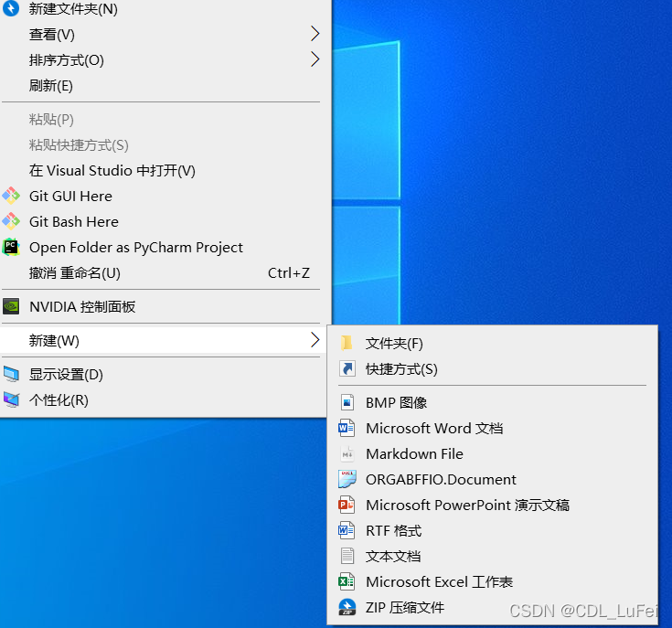Click the greyed 粘贴快捷方式(S) entry
The height and width of the screenshot is (628, 672).
162,144
